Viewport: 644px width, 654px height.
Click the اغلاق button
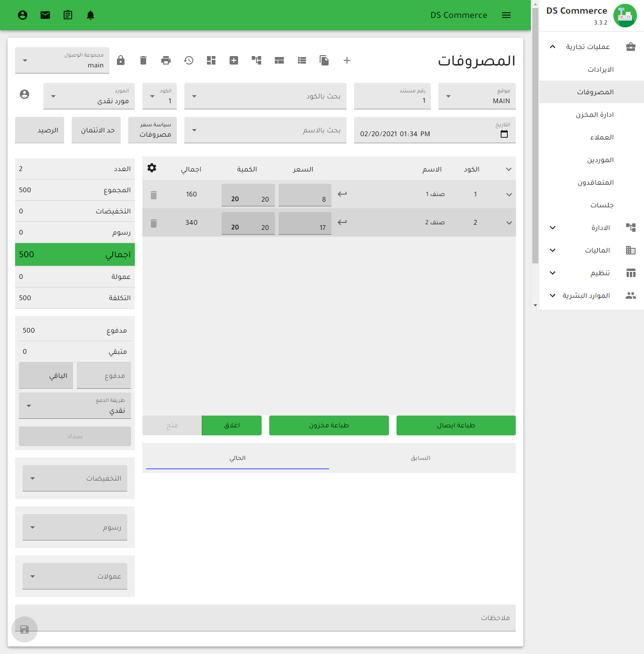pos(231,425)
